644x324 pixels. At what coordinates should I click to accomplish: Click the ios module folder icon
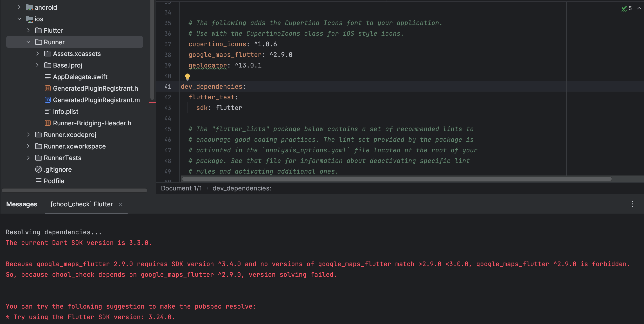point(29,19)
